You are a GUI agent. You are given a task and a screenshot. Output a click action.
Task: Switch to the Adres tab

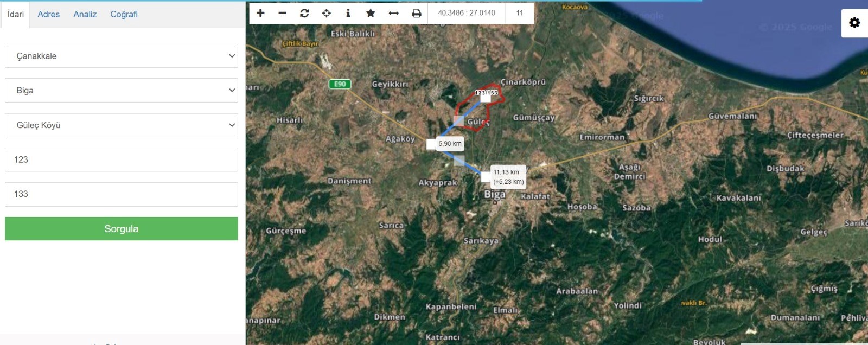pyautogui.click(x=48, y=14)
